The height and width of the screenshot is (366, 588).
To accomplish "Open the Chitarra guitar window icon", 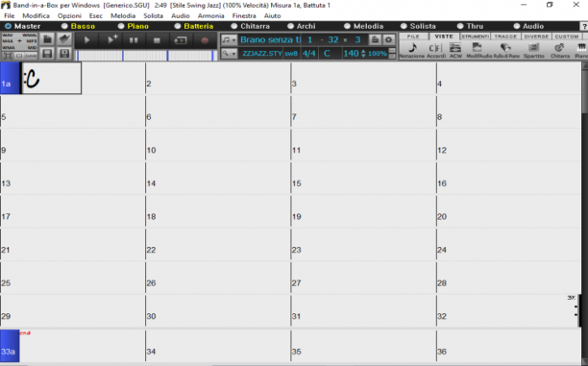I will coord(559,50).
